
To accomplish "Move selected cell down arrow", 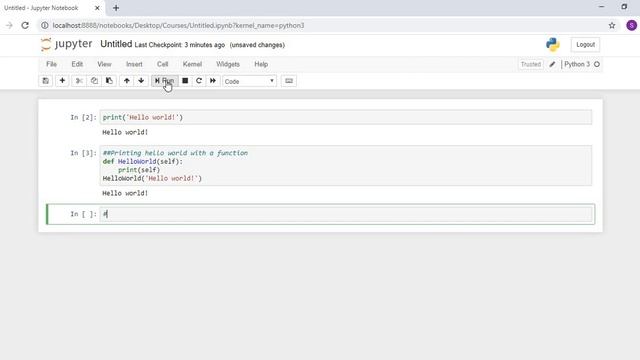I will pyautogui.click(x=141, y=81).
